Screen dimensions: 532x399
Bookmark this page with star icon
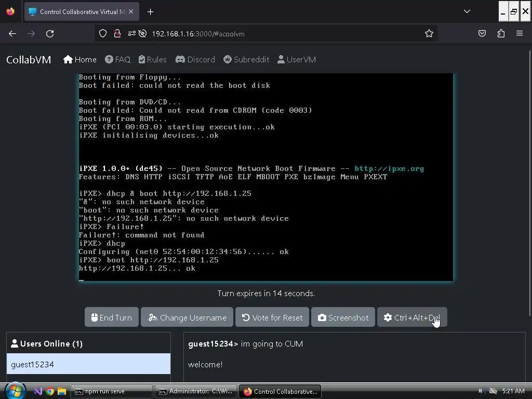[429, 34]
